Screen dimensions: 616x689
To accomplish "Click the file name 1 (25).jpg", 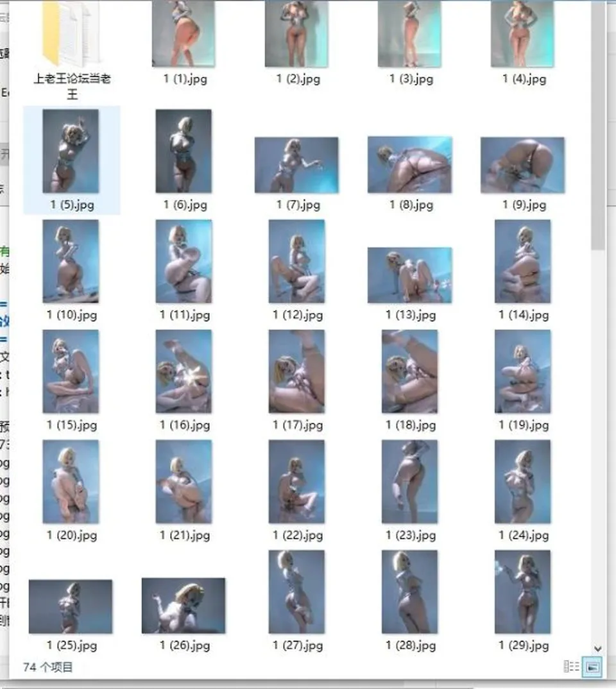I will coord(72,646).
